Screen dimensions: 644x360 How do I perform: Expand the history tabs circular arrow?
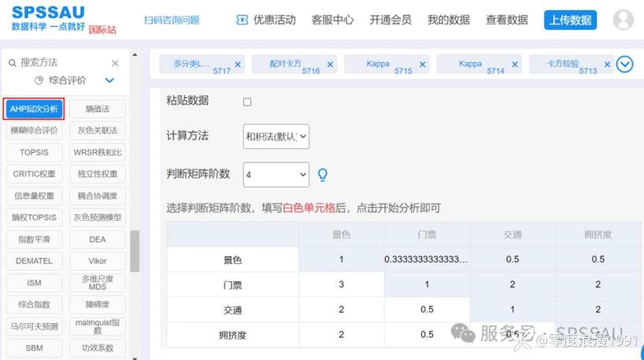tap(625, 65)
